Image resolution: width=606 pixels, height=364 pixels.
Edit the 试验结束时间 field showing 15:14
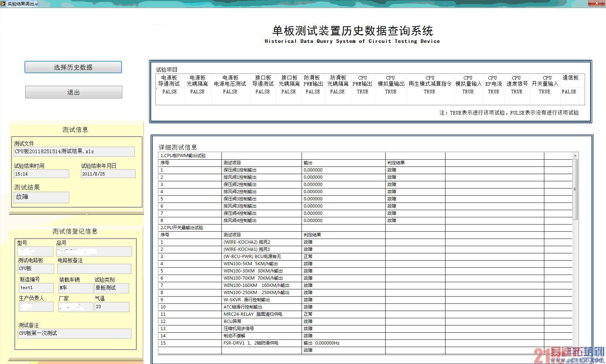click(41, 174)
